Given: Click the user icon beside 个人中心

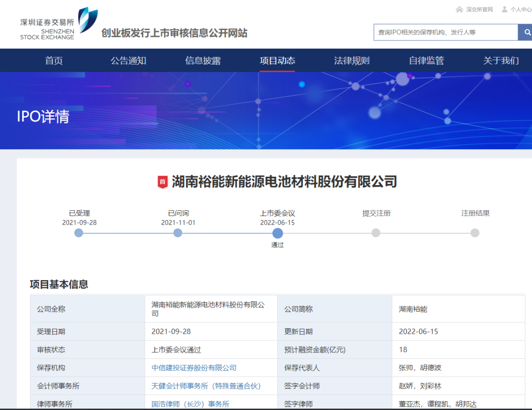Looking at the screenshot, I should [x=504, y=9].
